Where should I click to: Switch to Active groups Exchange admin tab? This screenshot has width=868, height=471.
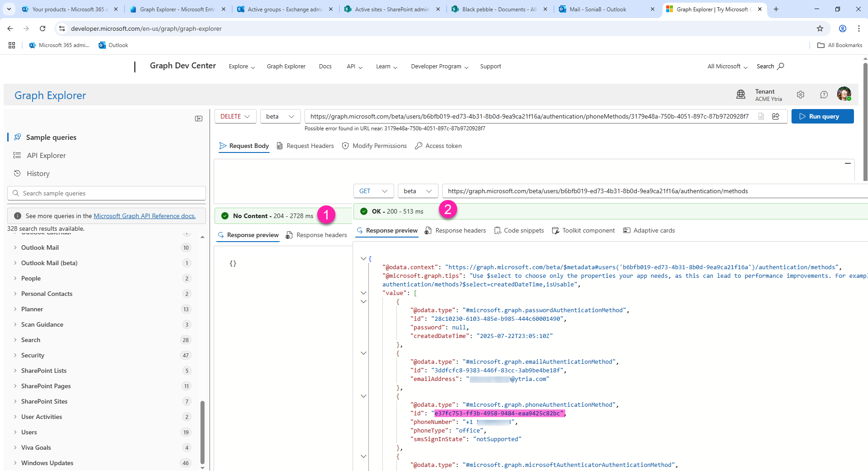click(x=286, y=9)
